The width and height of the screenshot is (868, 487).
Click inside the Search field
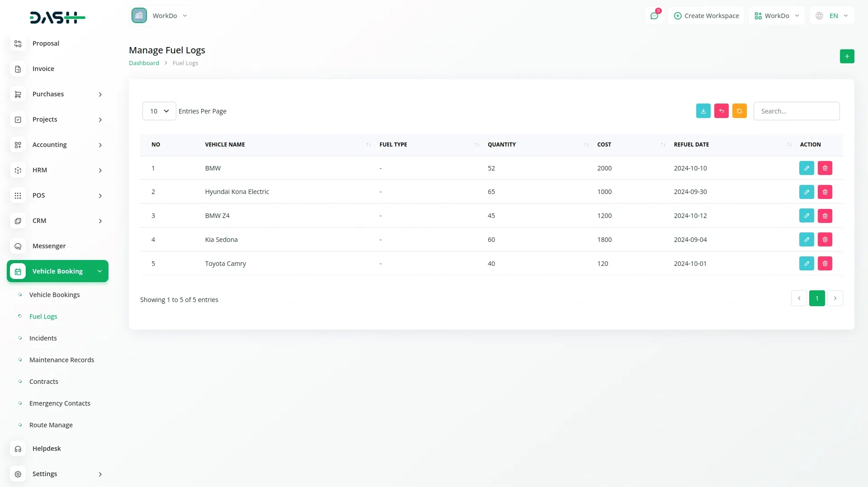pyautogui.click(x=797, y=111)
